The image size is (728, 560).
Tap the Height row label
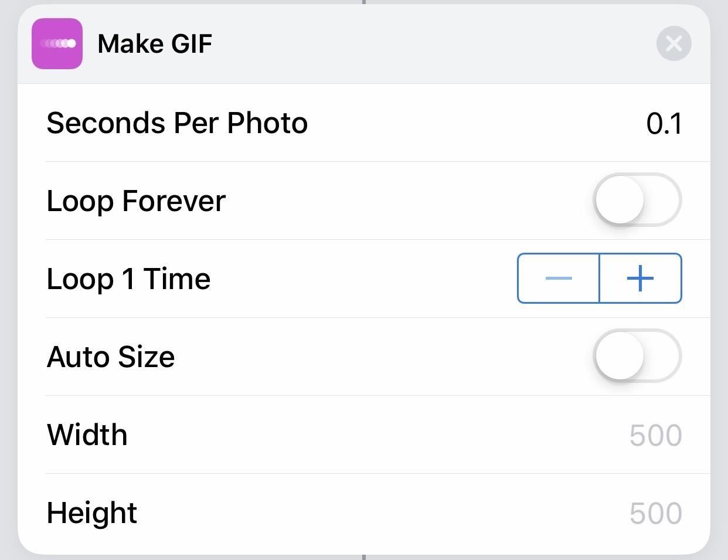tap(91, 513)
